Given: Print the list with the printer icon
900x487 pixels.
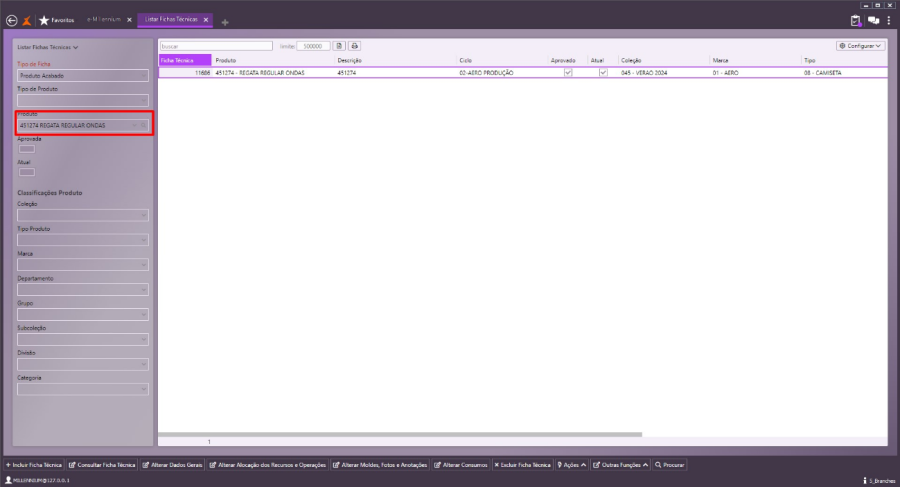Looking at the screenshot, I should click(x=355, y=46).
